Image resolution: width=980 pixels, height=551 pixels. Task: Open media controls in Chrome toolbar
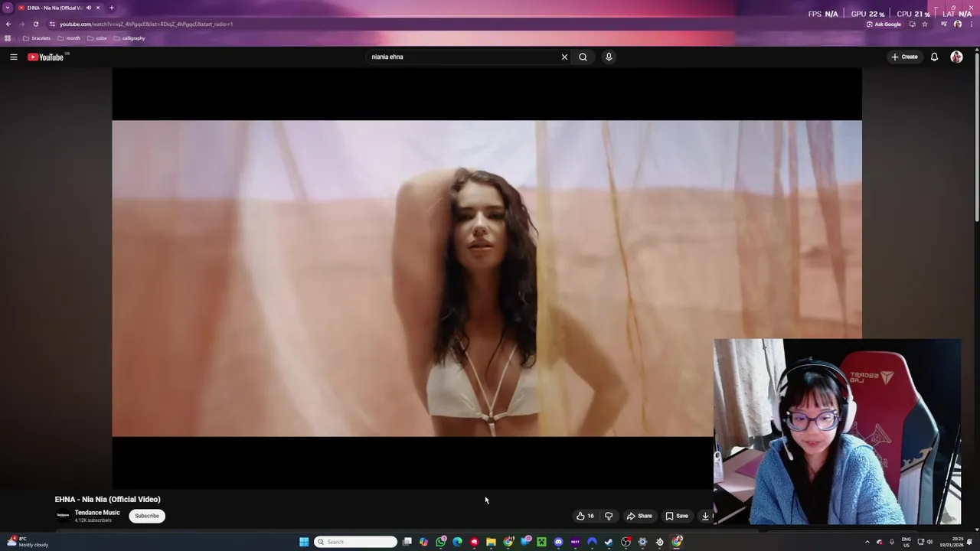pos(946,24)
